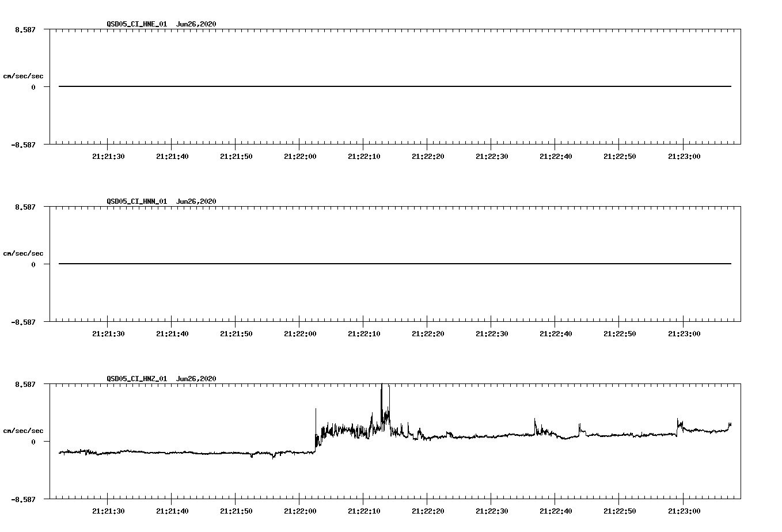Click the QSD05_CI_HNN_01 plot title
Image resolution: width=782 pixels, height=532 pixels.
pos(161,202)
